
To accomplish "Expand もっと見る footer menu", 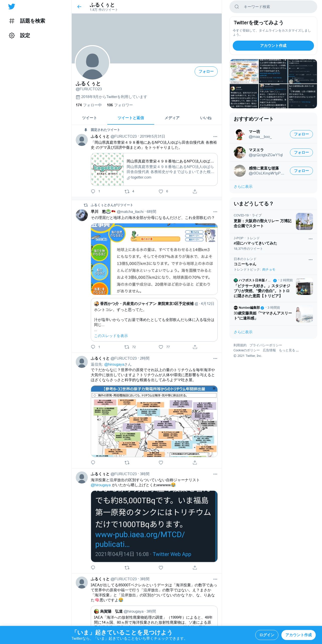I will click(x=289, y=350).
